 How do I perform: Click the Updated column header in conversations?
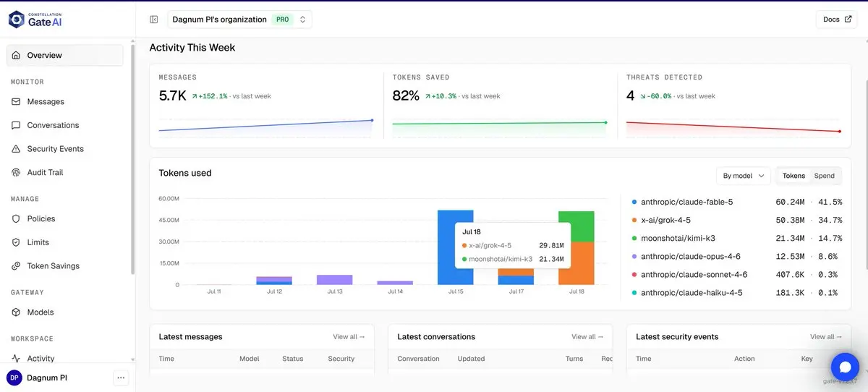471,359
